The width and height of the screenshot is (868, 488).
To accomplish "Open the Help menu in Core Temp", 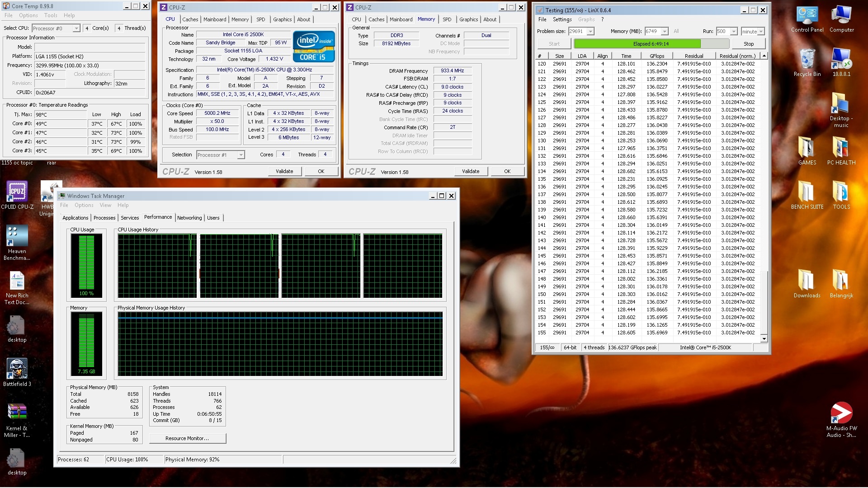I will 69,15.
